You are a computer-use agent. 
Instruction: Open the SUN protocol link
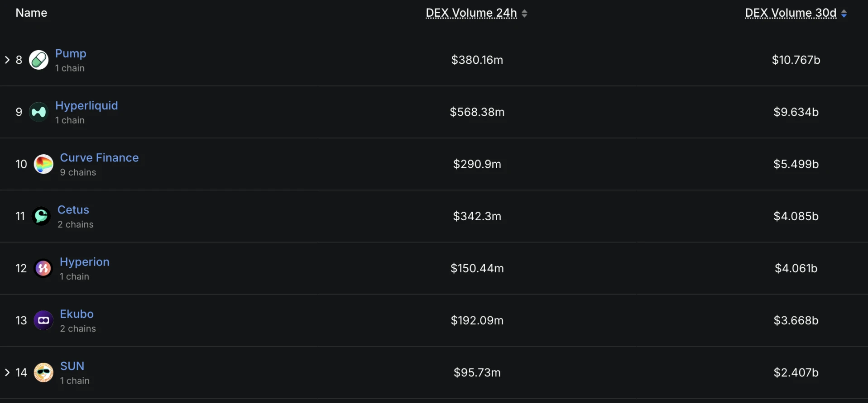click(x=72, y=366)
